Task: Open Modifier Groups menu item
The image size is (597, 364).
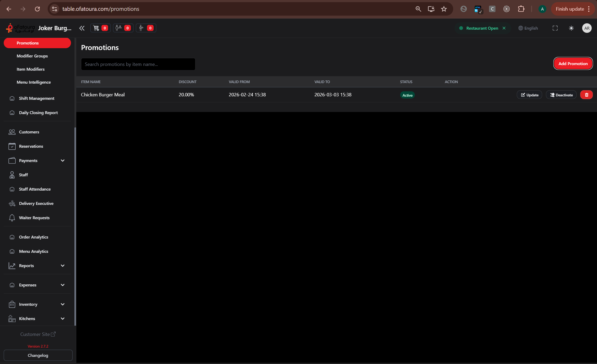Action: pyautogui.click(x=32, y=56)
